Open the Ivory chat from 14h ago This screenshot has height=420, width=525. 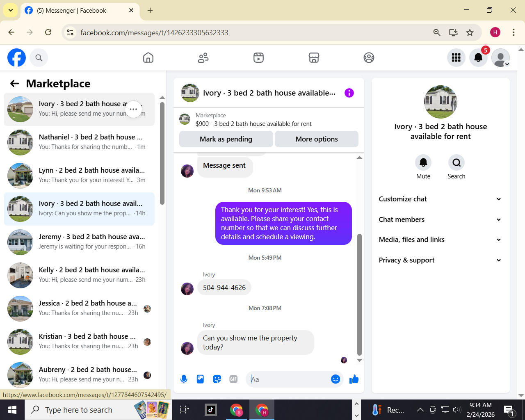coord(79,209)
